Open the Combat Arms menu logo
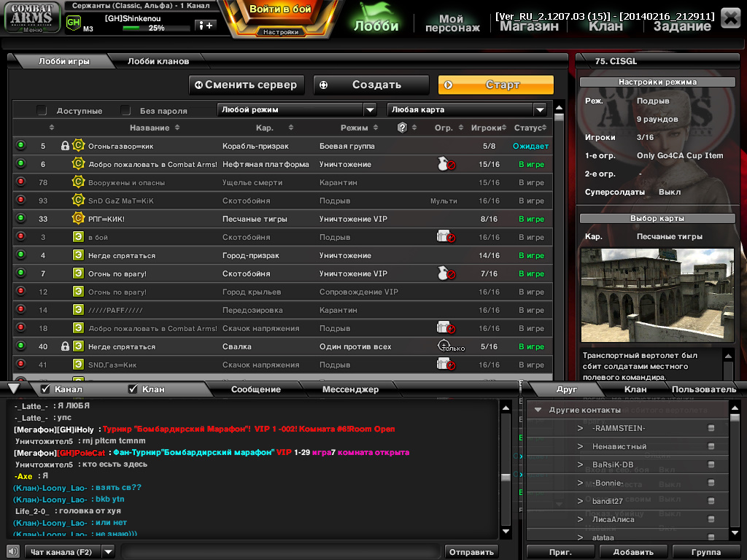 [32, 17]
